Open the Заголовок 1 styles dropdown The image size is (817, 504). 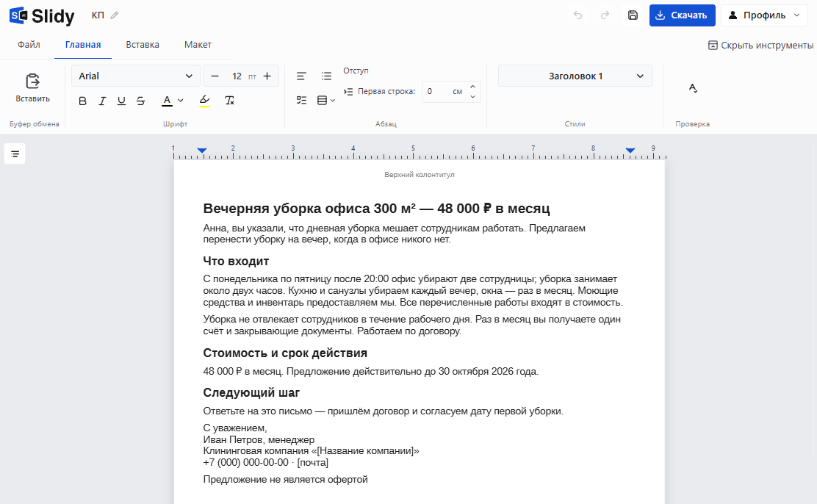tap(575, 76)
